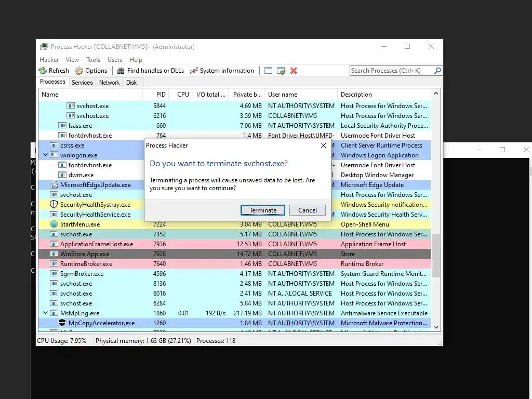Click the Open-Shell Menu description cell
Viewport: 532px width, 399px height.
[x=365, y=224]
